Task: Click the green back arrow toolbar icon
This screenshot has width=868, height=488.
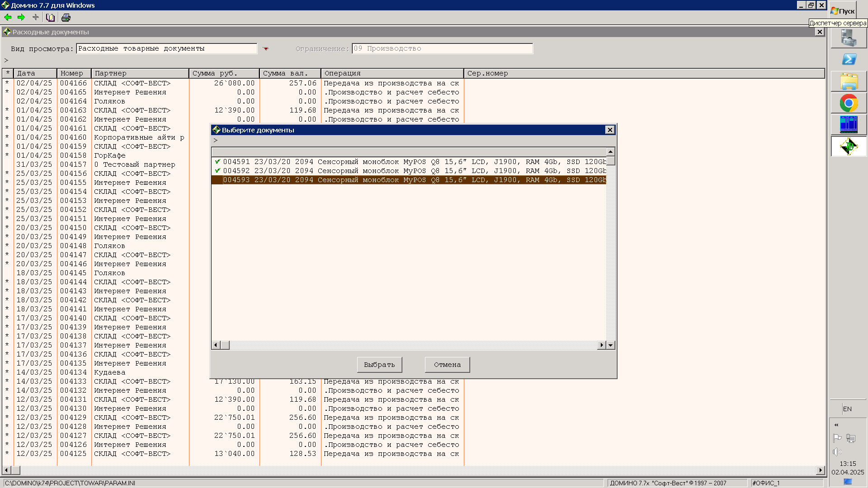Action: point(8,18)
